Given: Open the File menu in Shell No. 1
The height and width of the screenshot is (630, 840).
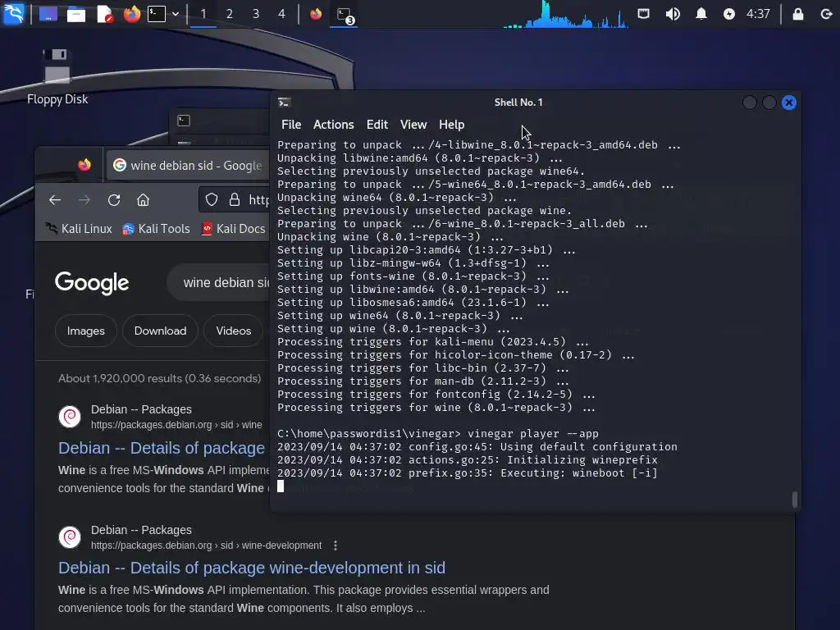Looking at the screenshot, I should 291,125.
